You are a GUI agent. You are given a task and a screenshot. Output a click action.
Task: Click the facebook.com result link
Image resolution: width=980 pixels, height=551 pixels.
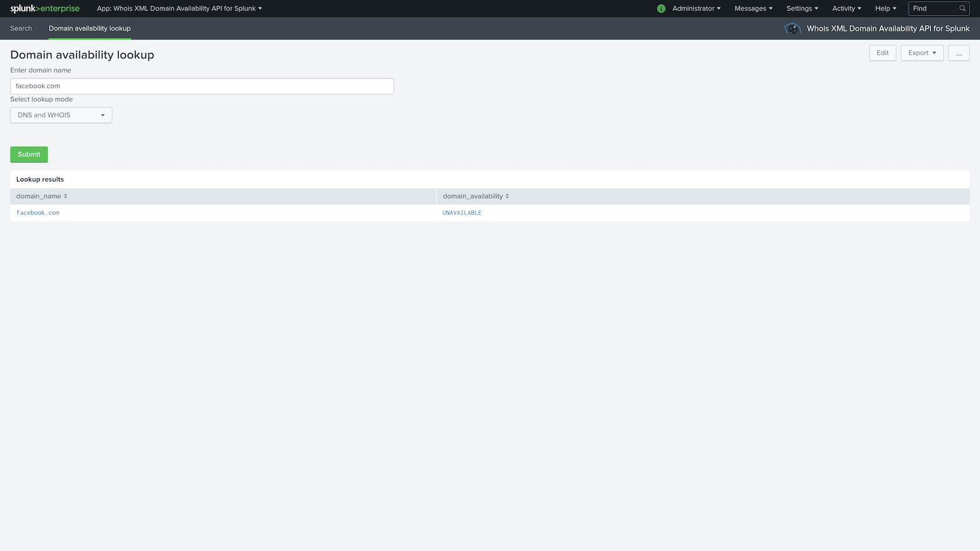click(38, 213)
